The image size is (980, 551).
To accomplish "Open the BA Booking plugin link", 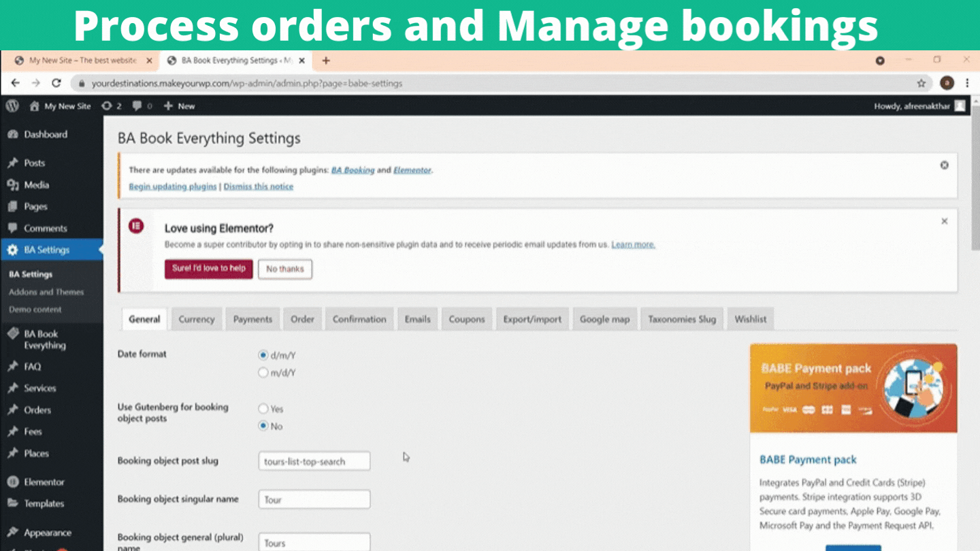I will [x=353, y=170].
